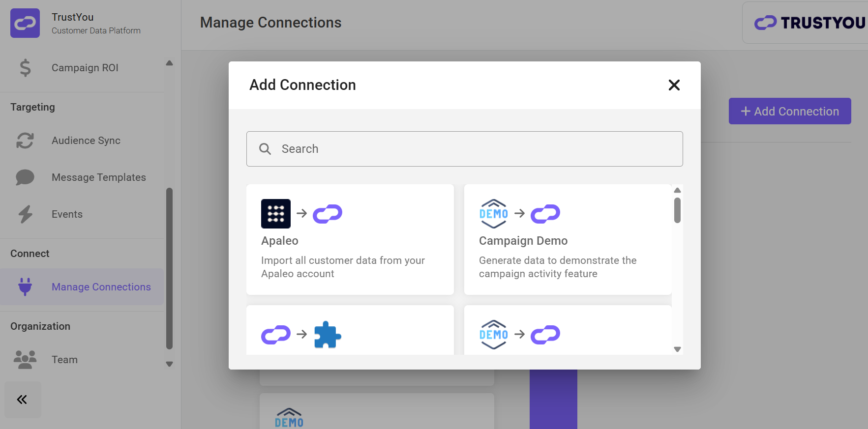Click the TRUSTYOU brand logo at top right

click(810, 23)
